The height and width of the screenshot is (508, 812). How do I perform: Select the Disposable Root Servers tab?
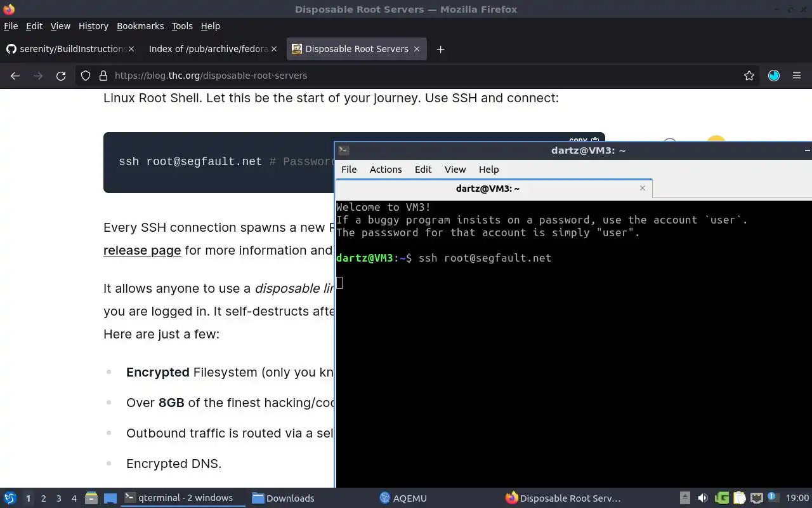(357, 49)
